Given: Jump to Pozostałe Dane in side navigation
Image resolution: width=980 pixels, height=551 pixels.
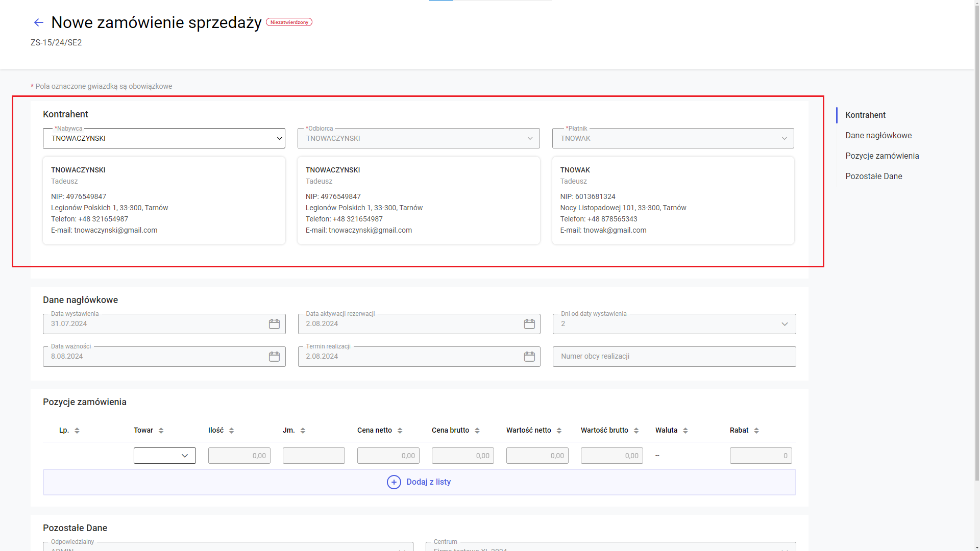Looking at the screenshot, I should coord(874,177).
